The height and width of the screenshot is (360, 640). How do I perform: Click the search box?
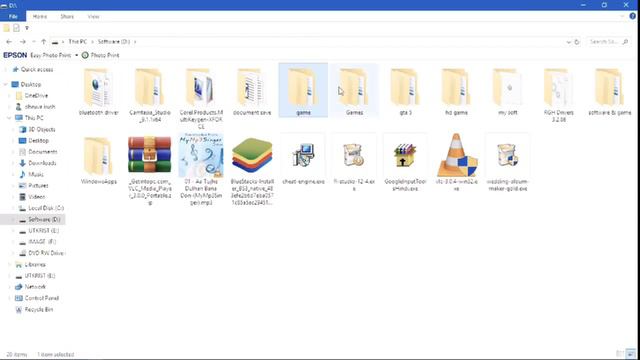point(608,42)
